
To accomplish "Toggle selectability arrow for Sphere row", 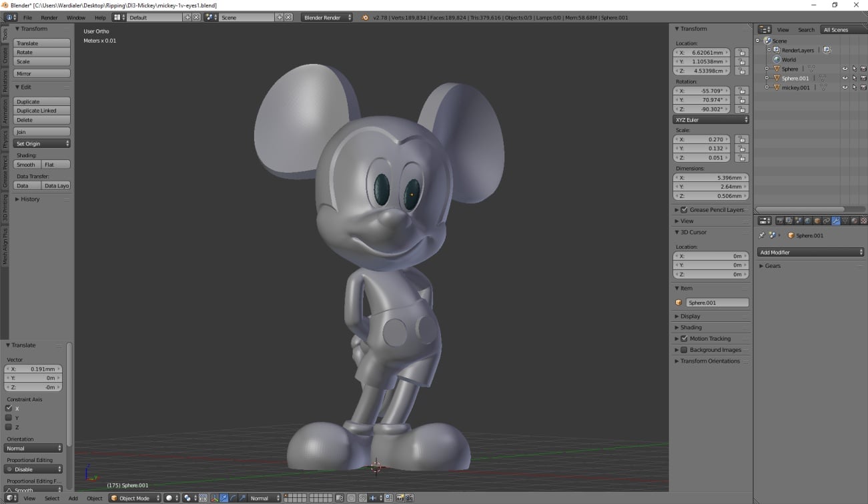I will point(854,69).
